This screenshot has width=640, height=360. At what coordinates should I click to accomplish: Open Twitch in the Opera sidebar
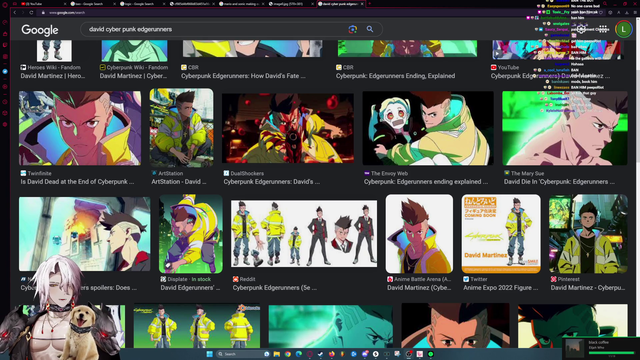tap(5, 45)
